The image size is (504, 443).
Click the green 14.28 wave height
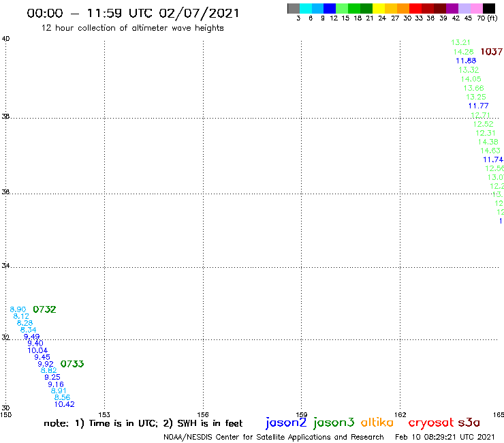pyautogui.click(x=464, y=52)
